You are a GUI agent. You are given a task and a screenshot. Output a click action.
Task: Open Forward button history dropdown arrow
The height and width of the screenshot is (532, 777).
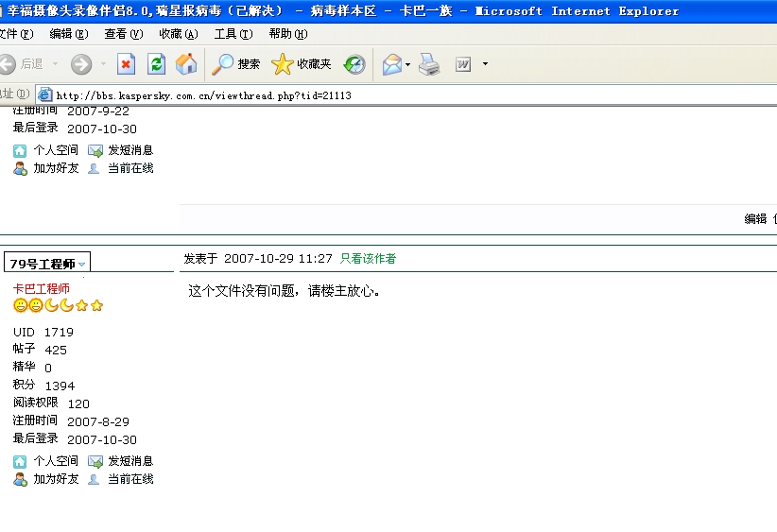tap(103, 64)
